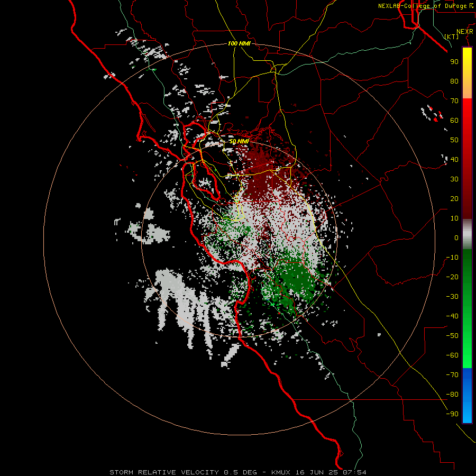Select the positive 70 legend value

tap(454, 101)
